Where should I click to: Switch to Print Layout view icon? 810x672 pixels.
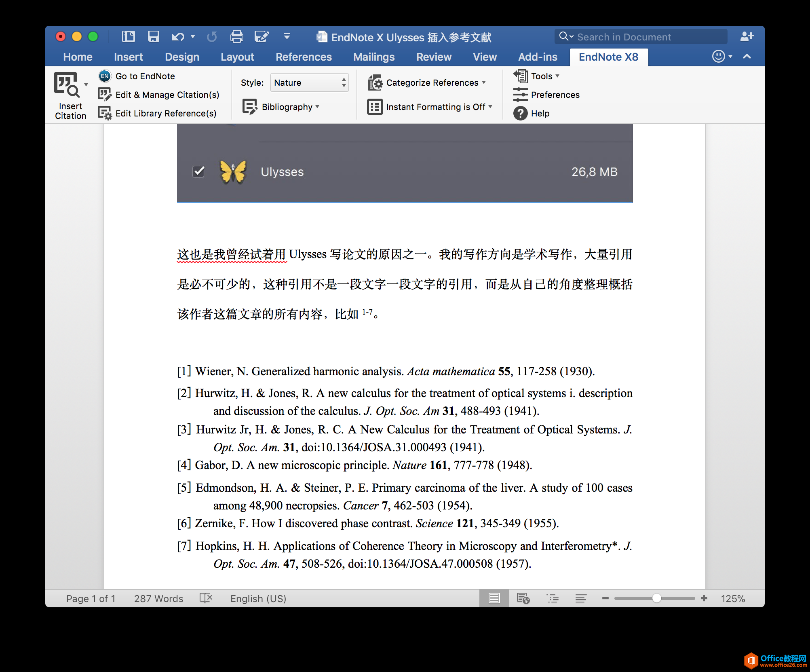click(x=494, y=598)
